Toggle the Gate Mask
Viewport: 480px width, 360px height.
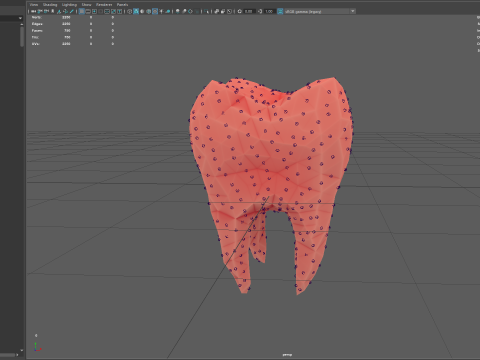(x=101, y=11)
